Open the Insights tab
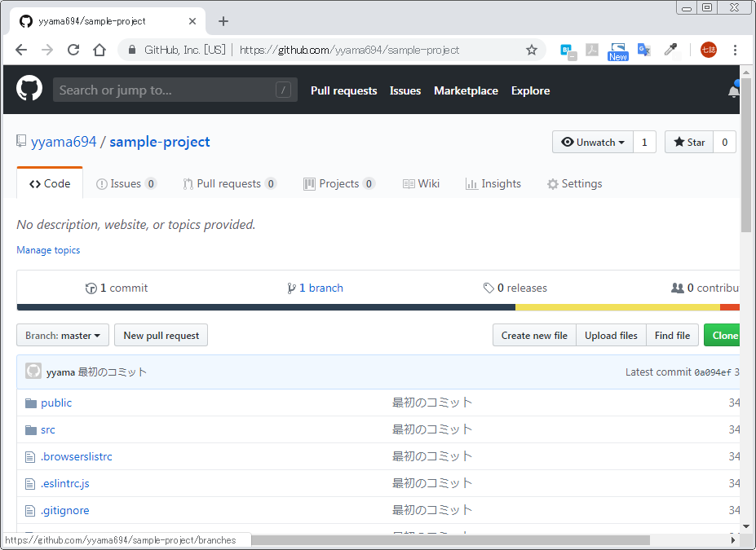756x550 pixels. (493, 183)
